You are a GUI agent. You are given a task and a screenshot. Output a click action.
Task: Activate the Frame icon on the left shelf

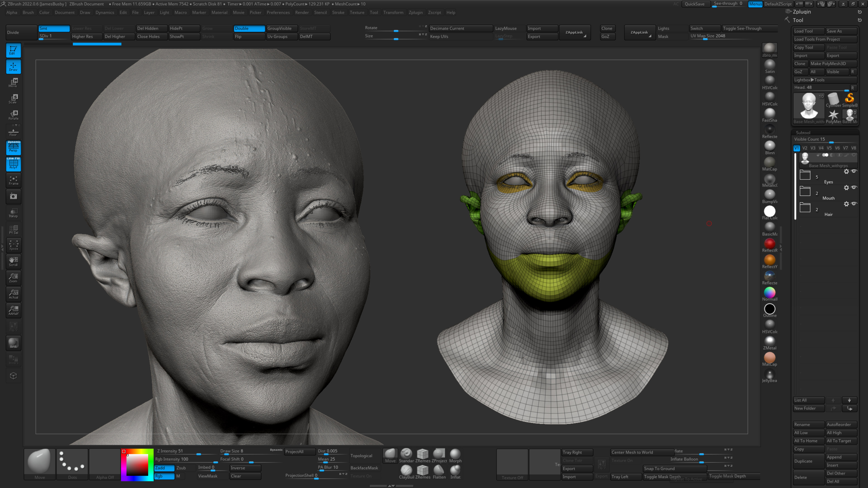pos(14,180)
